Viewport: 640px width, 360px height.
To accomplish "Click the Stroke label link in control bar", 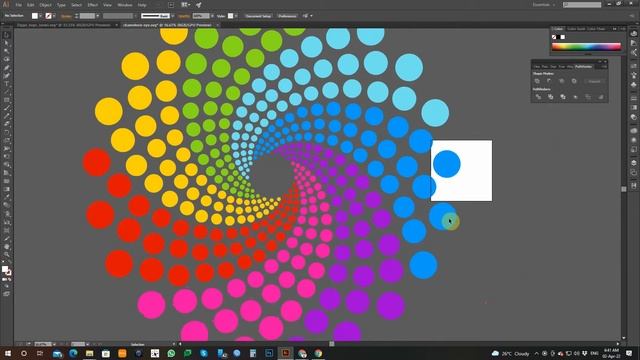I will [66, 16].
